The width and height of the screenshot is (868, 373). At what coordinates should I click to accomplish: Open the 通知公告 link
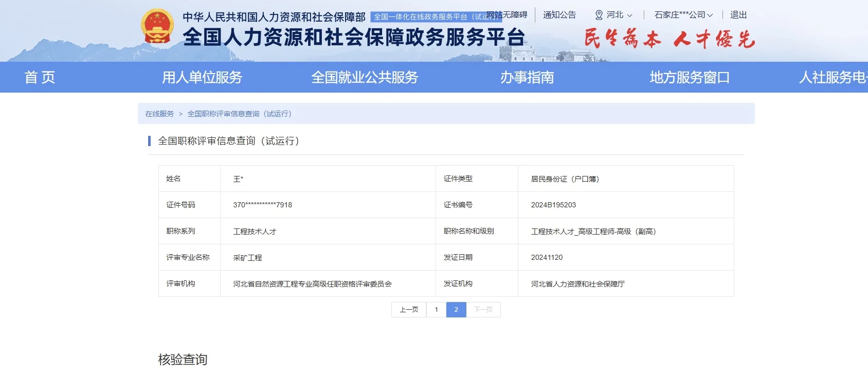tap(559, 15)
